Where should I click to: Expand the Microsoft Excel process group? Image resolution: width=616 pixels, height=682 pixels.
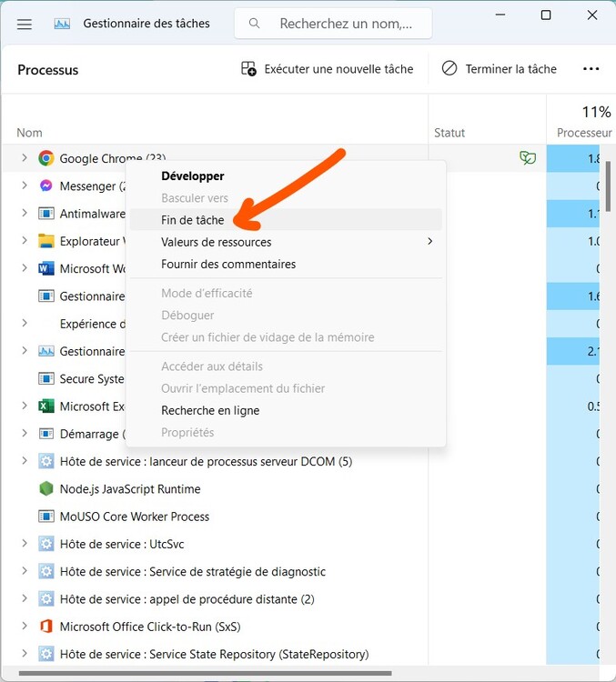pos(25,406)
